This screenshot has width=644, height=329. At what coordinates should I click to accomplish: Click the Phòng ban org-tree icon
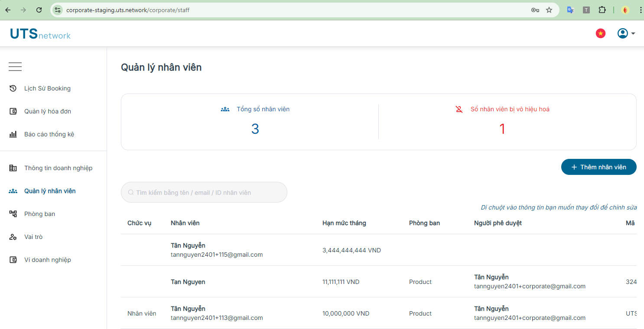[13, 214]
